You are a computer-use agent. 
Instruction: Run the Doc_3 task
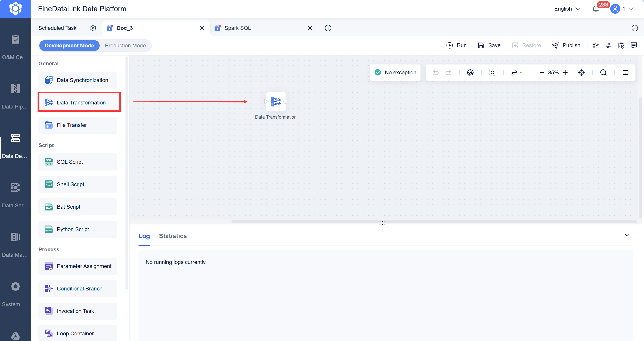[x=456, y=45]
